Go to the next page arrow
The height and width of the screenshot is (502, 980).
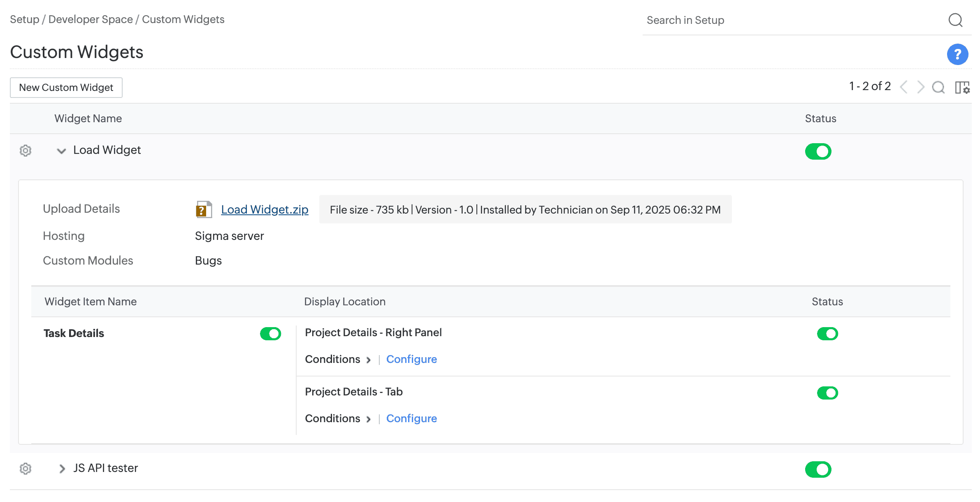pyautogui.click(x=921, y=87)
